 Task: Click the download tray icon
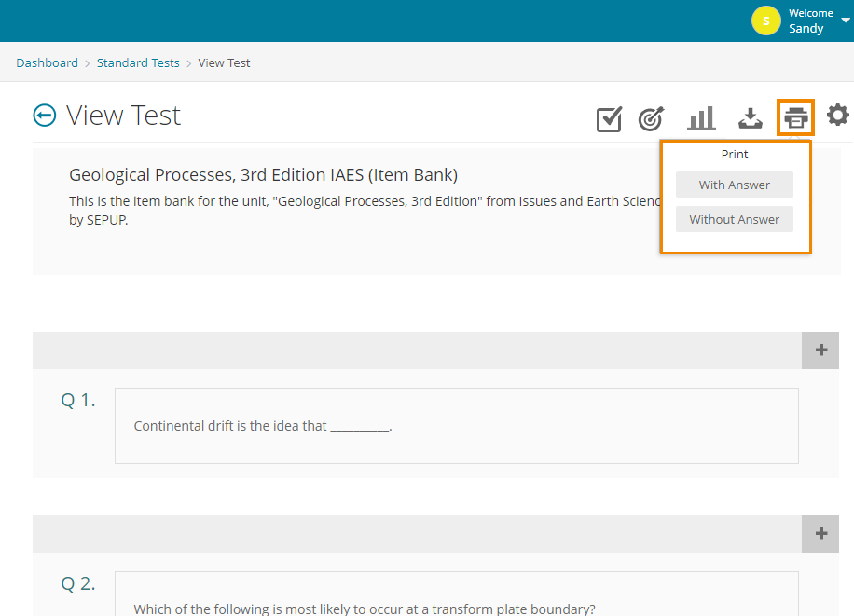tap(751, 118)
